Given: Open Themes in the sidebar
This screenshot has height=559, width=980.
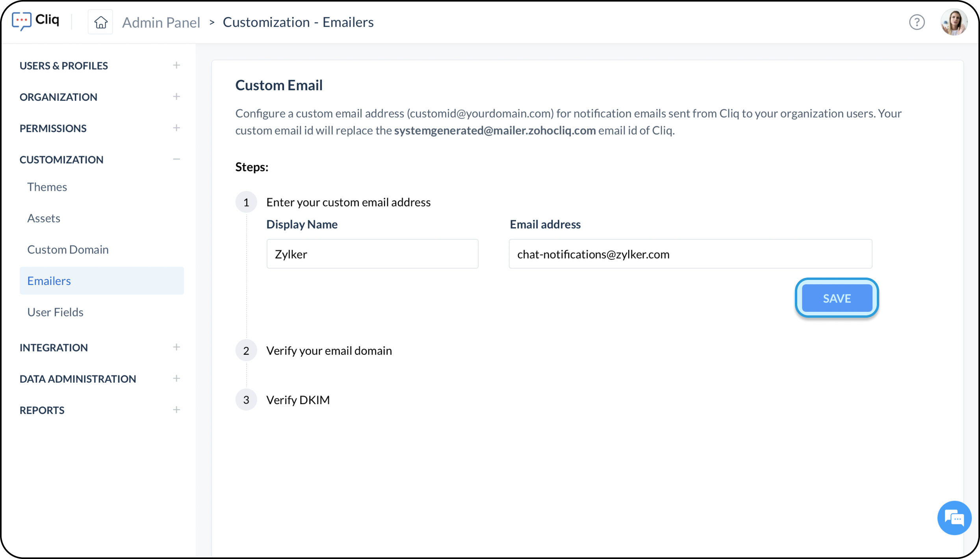Looking at the screenshot, I should click(x=47, y=187).
